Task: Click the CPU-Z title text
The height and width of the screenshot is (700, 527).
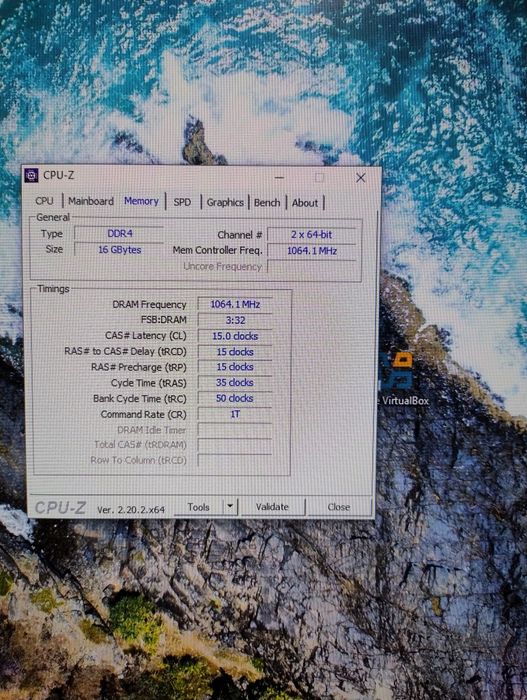Action: point(59,175)
